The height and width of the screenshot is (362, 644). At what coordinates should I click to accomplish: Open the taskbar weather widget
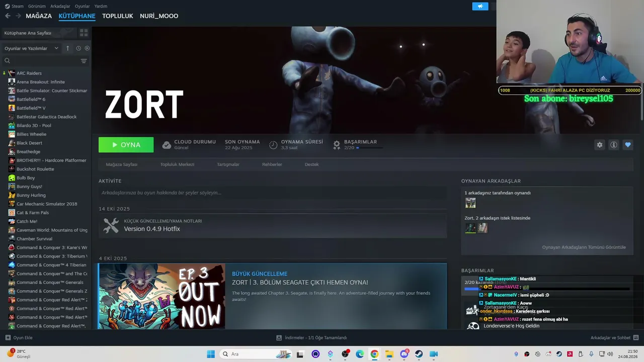click(18, 353)
